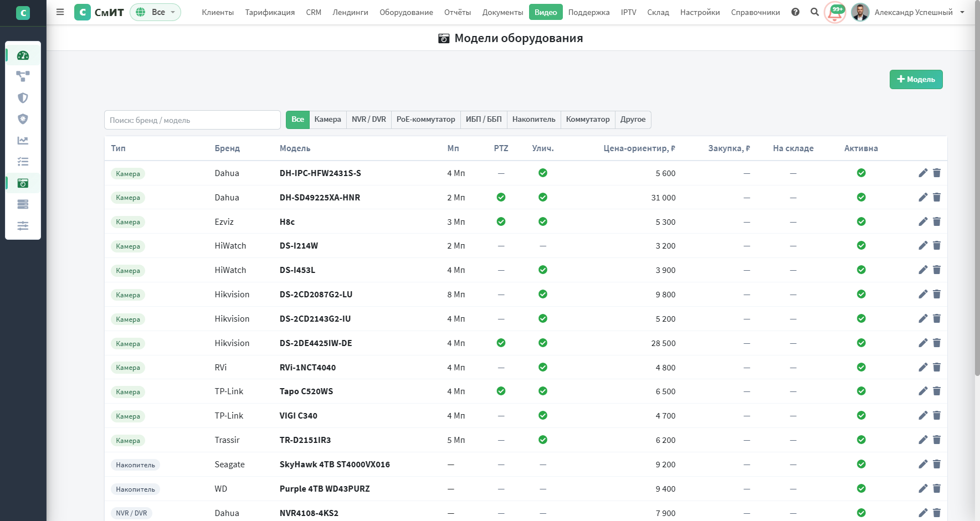
Task: Open the dashboard gauge icon in sidebar
Action: tap(23, 55)
